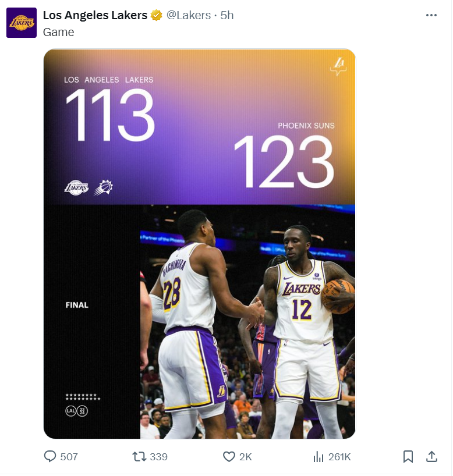
Task: Click the gold verified badge
Action: (157, 15)
